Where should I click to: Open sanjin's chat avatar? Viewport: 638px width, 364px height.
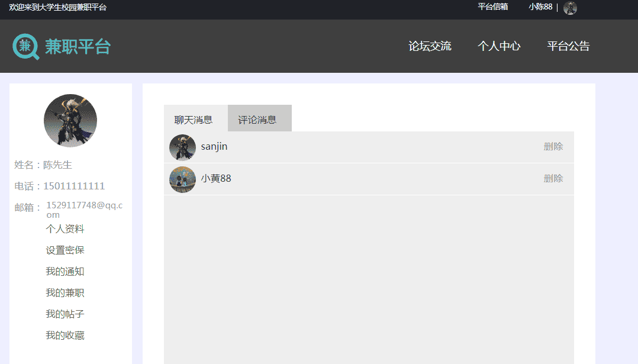pos(182,147)
